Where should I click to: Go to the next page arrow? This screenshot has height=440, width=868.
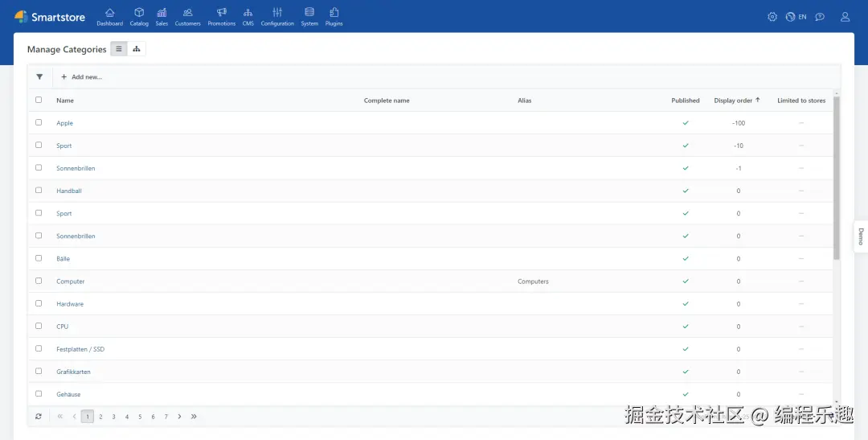[179, 416]
